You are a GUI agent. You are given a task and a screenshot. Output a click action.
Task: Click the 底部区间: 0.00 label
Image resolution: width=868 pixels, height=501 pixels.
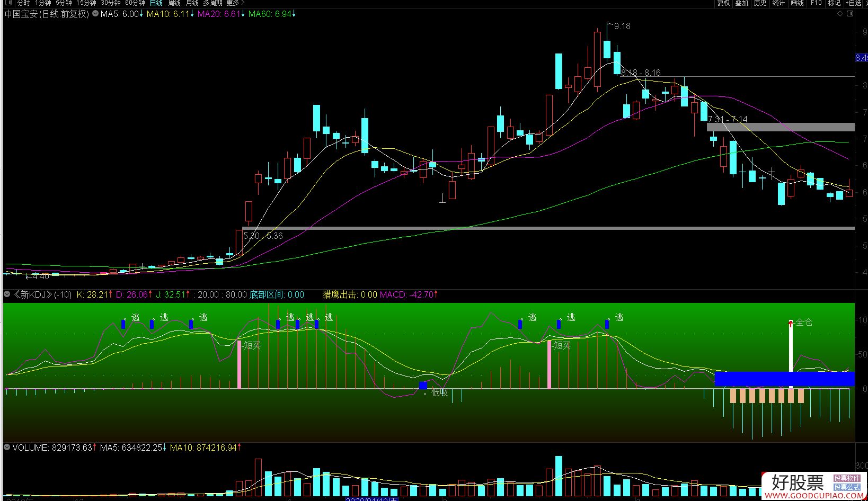(277, 294)
